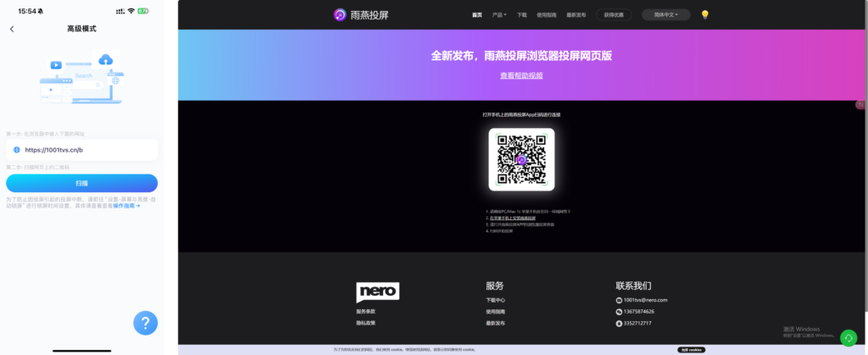This screenshot has width=868, height=355.
Task: Open the green customer support chat bubble
Action: tap(848, 337)
